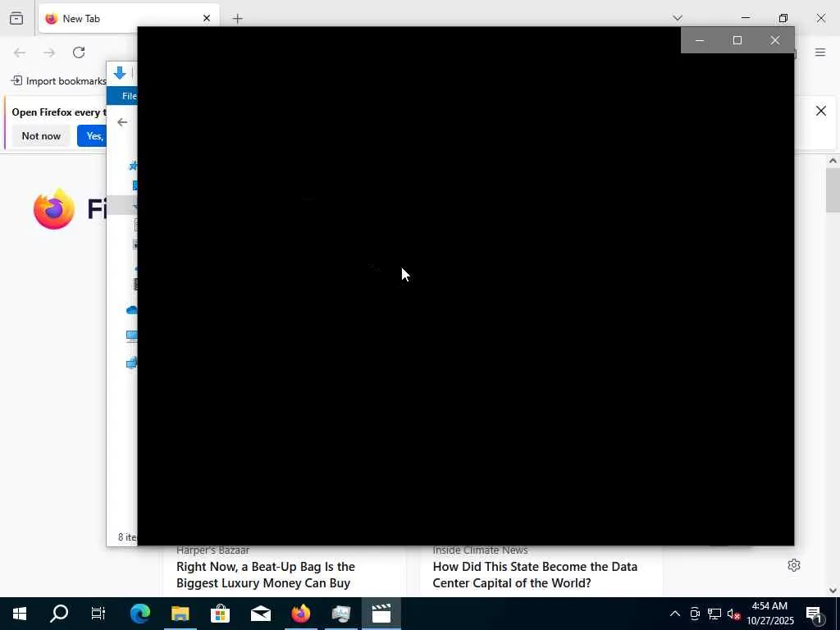Click the Not now button
The image size is (840, 630).
[41, 136]
